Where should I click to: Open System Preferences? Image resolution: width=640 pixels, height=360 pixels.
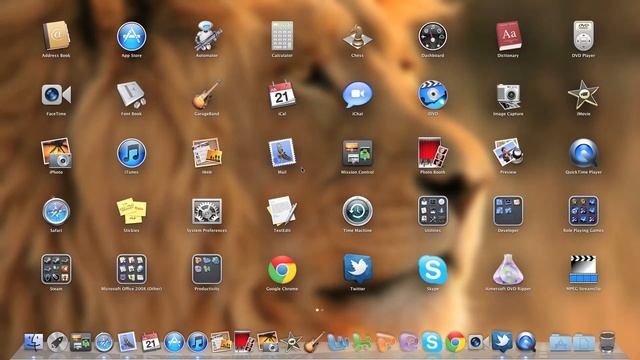(x=207, y=211)
